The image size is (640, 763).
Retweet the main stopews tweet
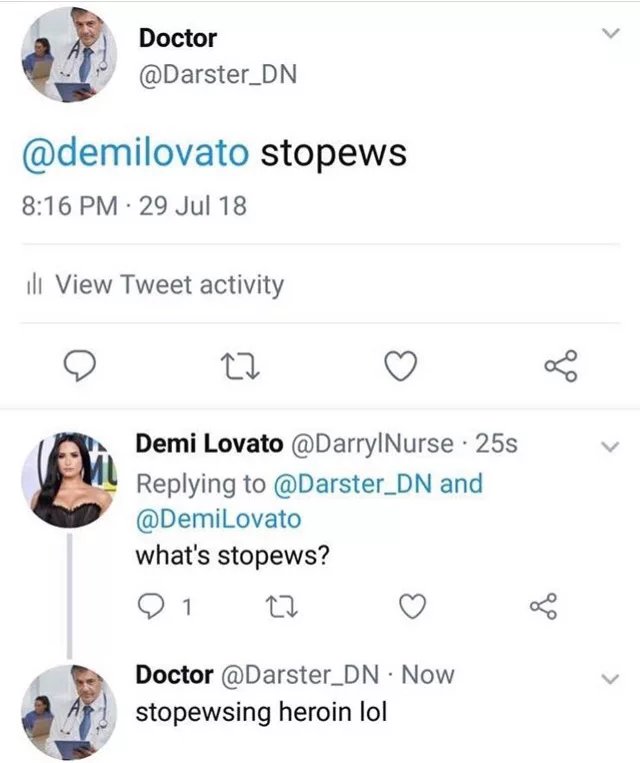240,366
